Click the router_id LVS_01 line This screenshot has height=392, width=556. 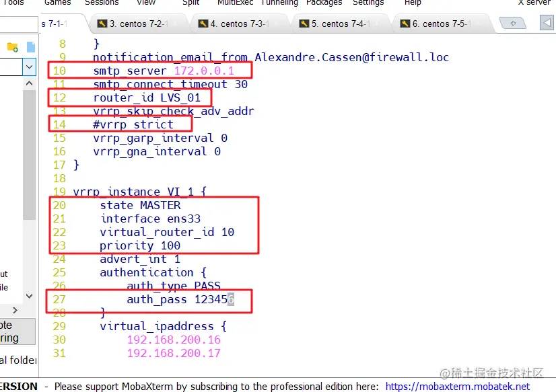click(x=147, y=97)
